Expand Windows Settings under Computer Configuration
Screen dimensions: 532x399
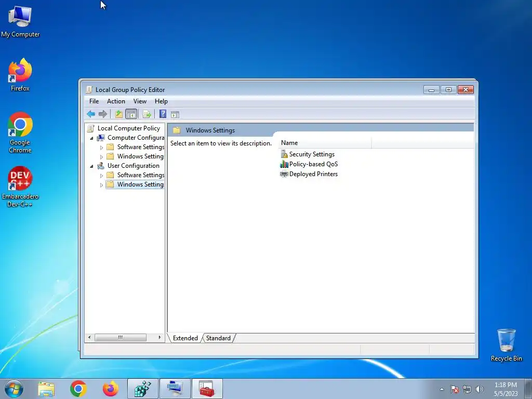101,157
